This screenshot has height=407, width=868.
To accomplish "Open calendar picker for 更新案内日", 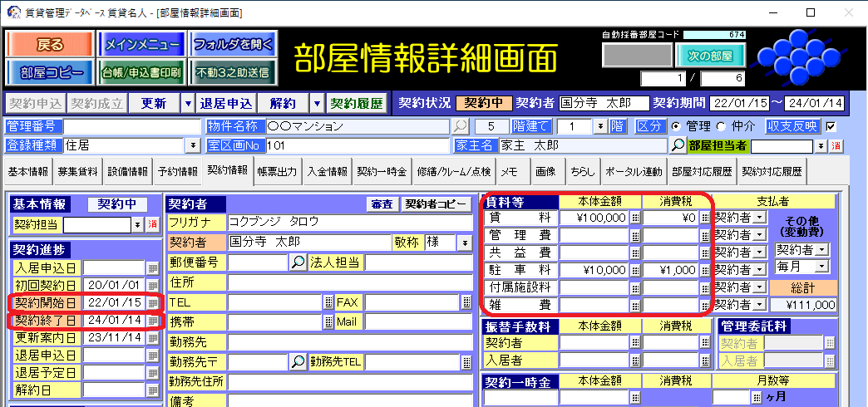I will (x=152, y=339).
